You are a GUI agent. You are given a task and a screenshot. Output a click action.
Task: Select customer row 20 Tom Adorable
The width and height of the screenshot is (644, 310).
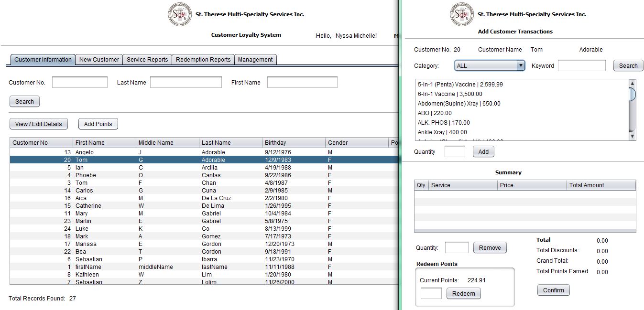[x=204, y=160]
